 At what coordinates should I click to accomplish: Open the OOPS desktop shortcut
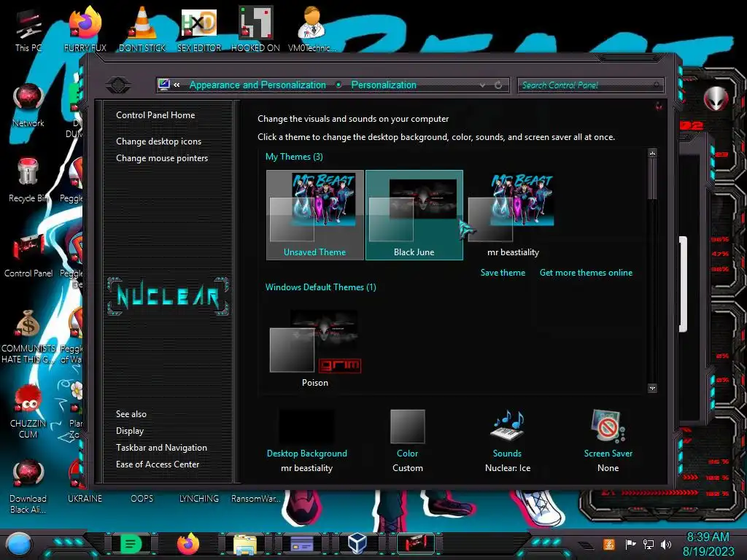(x=142, y=498)
